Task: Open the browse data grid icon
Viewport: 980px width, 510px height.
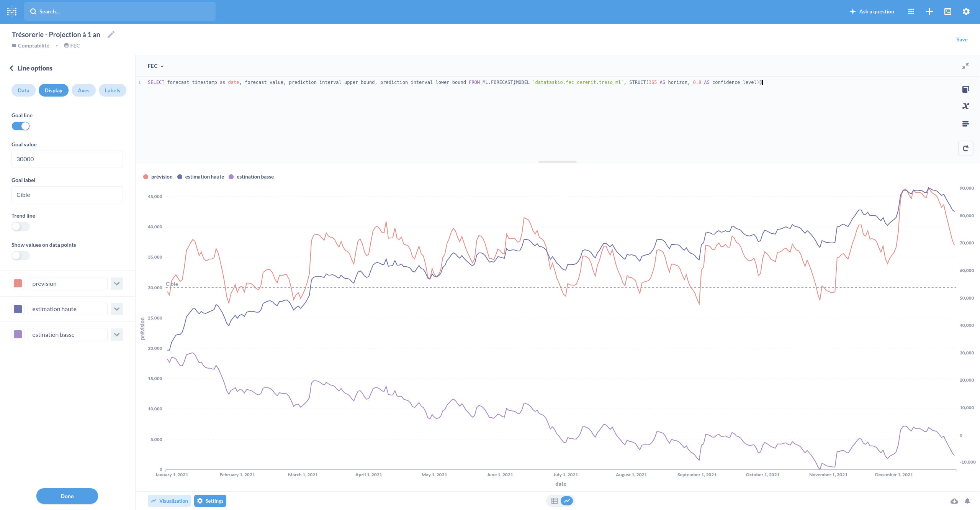Action: click(x=911, y=11)
